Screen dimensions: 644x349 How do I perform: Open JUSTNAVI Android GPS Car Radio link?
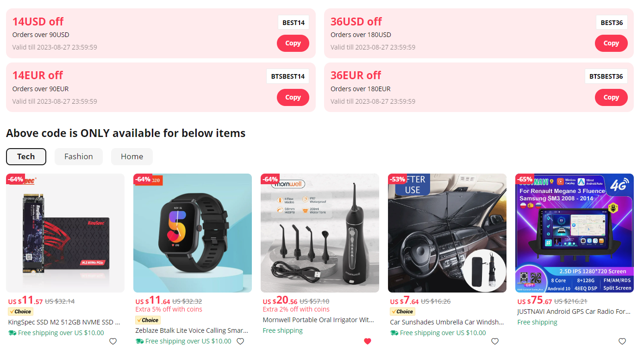[x=574, y=312]
